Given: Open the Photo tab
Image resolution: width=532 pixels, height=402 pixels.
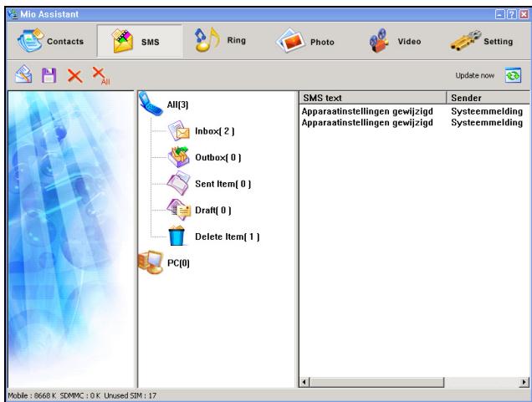Looking at the screenshot, I should (305, 41).
